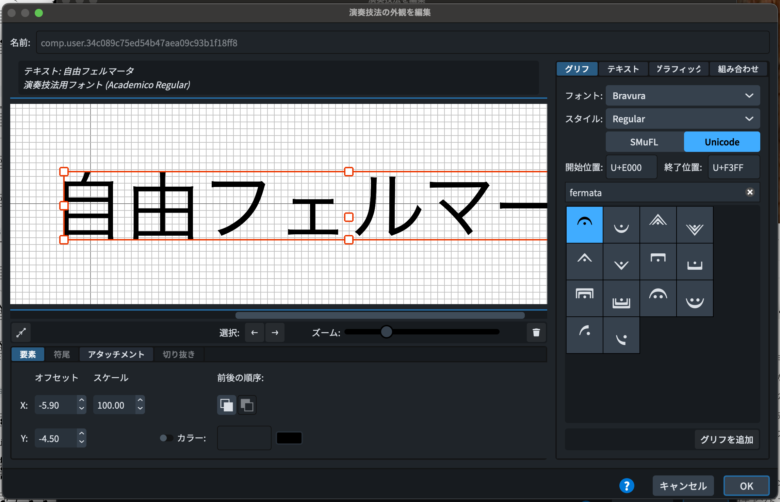Click the 開始位置 U+E000 field
This screenshot has height=502, width=780.
click(x=632, y=168)
